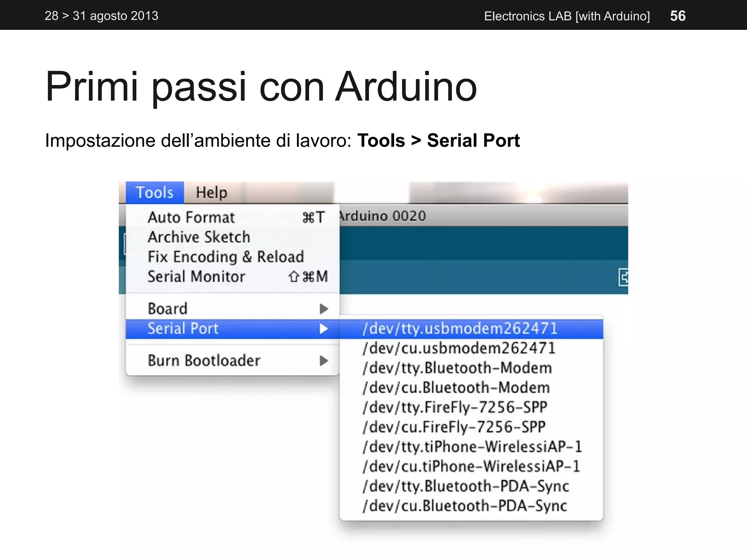Click the Electronics LAB [with Arduino] header

[567, 16]
